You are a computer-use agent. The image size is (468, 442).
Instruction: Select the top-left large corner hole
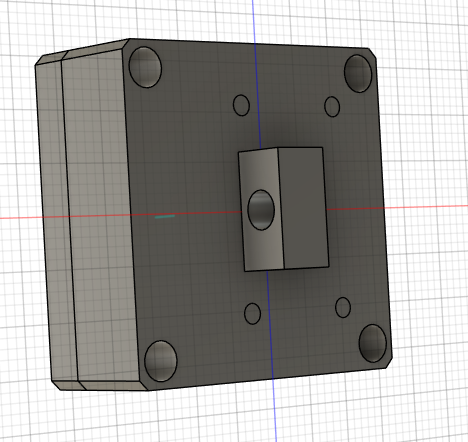coord(145,67)
